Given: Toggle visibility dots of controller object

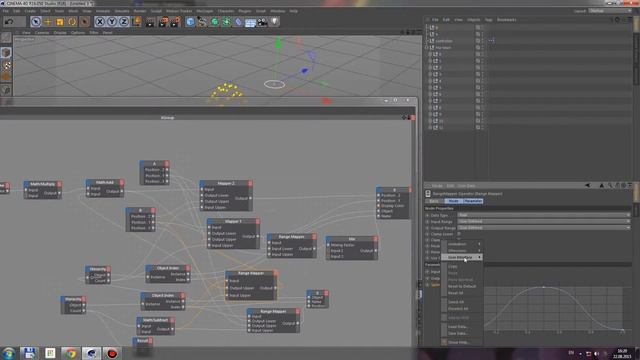Looking at the screenshot, I should pyautogui.click(x=482, y=40).
